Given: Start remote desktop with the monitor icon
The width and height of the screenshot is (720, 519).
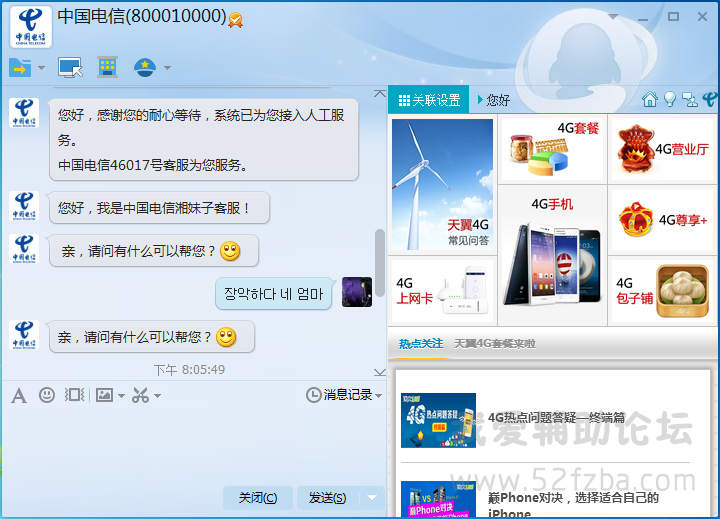Looking at the screenshot, I should [70, 68].
